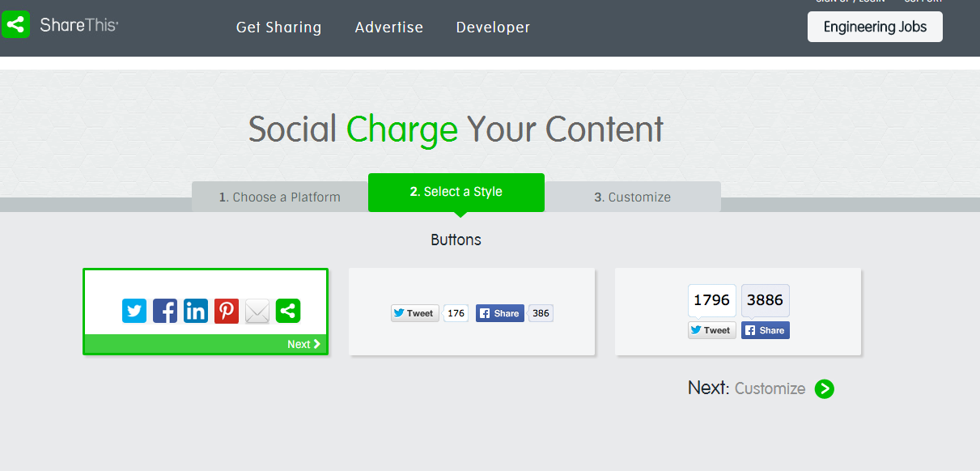Click the Facebook Share button showing 386

coord(500,313)
